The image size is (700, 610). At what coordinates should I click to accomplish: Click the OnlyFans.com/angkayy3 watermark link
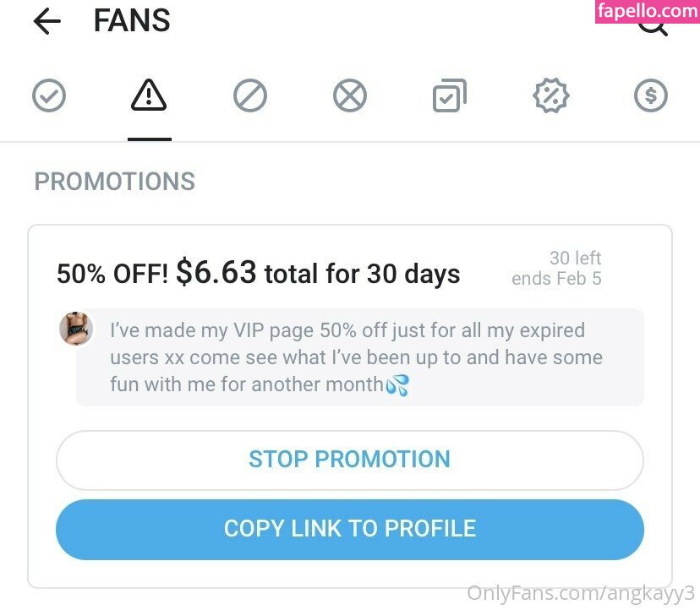(580, 593)
